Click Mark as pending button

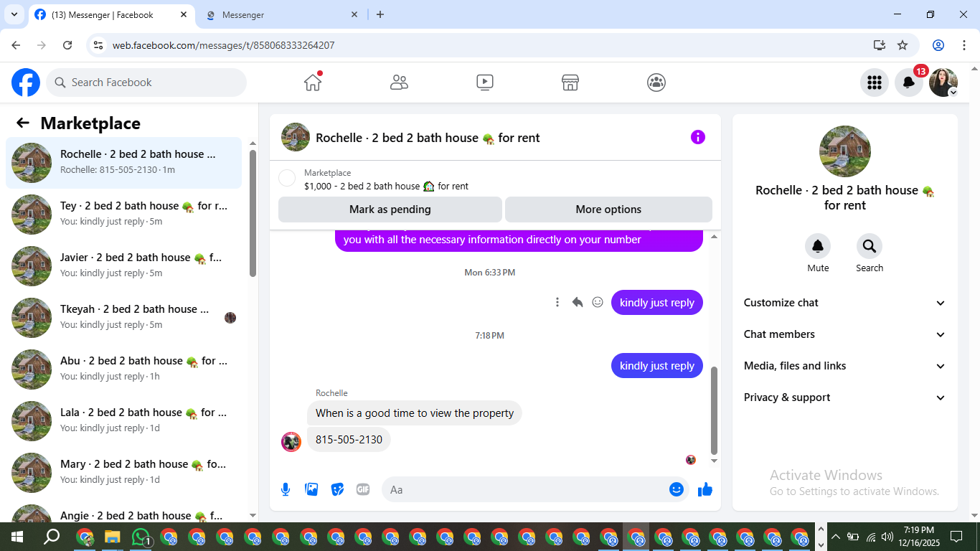[x=390, y=209]
